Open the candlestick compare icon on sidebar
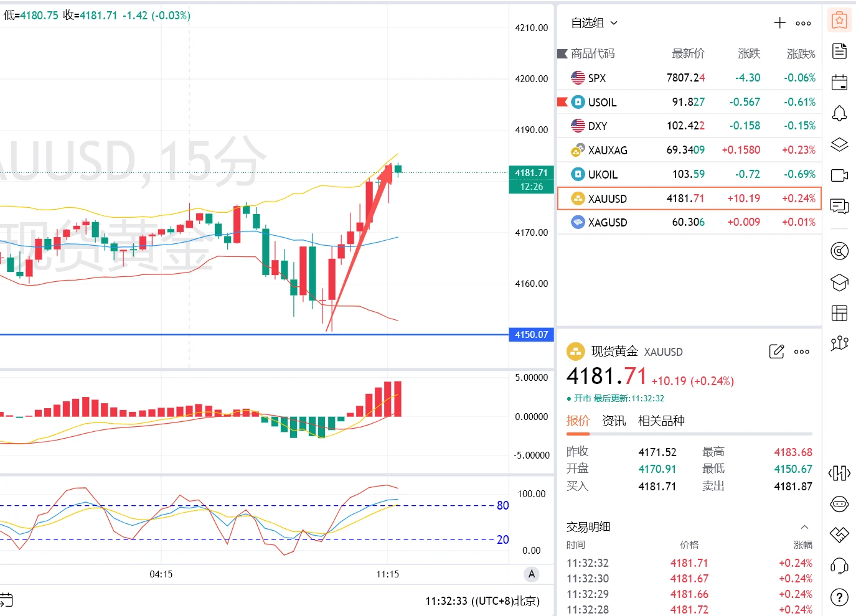Viewport: 856px width, 616px height. [839, 474]
